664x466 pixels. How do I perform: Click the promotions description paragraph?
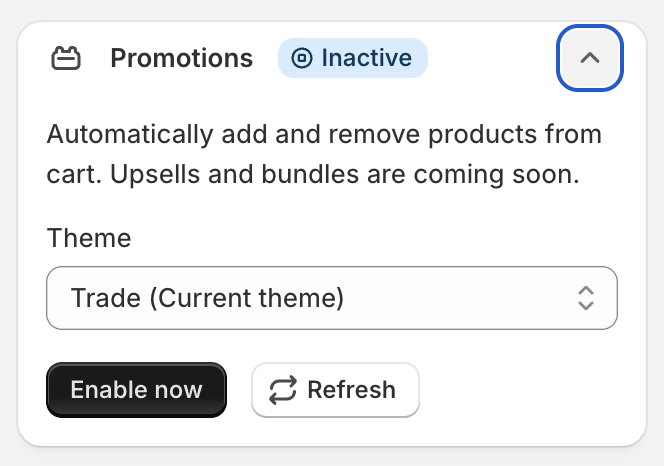323,154
